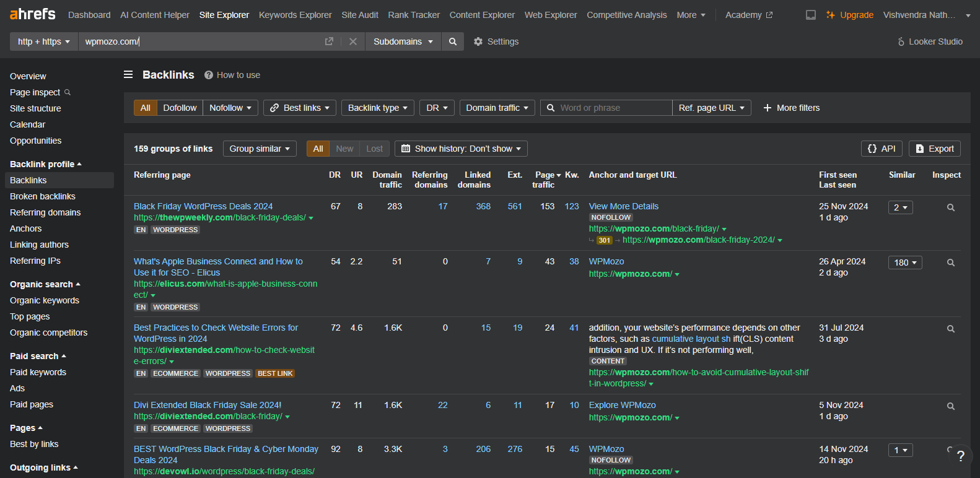
Task: Open the notifications panel icon in header
Action: coord(810,15)
